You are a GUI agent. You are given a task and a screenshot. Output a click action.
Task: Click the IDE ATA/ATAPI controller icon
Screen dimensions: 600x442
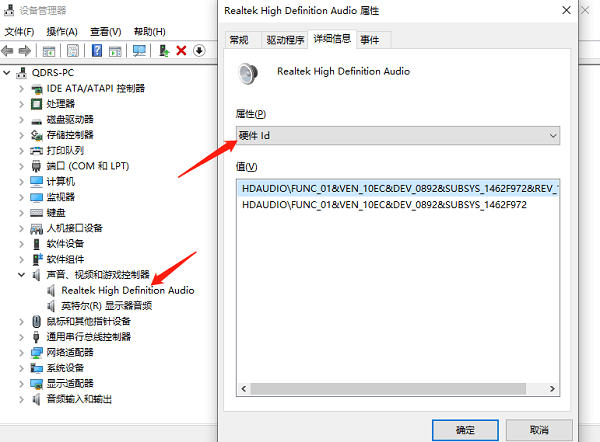37,89
